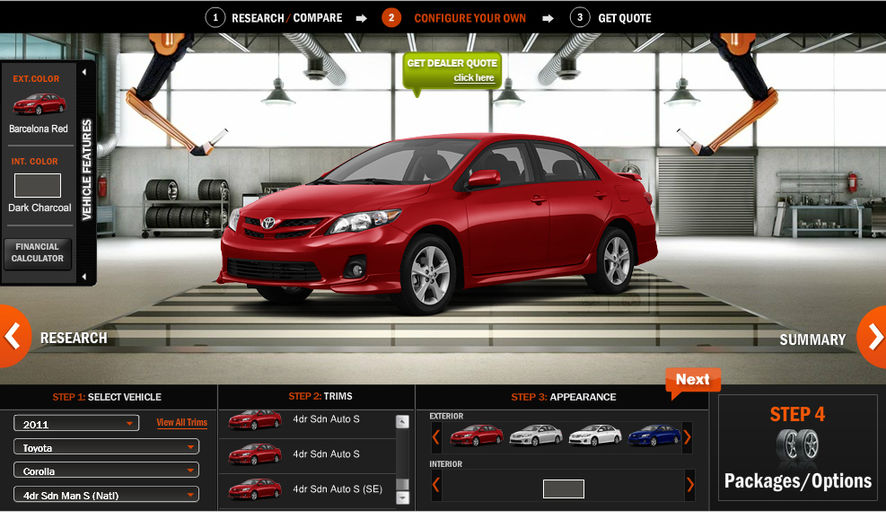This screenshot has height=512, width=886.
Task: Open the Corolla model dropdown
Action: click(x=106, y=471)
